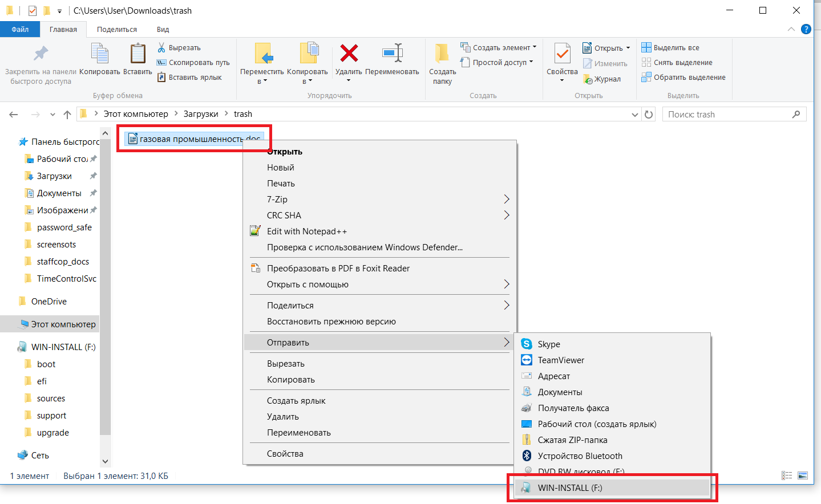Open Properties via the checkmark icon

[562, 54]
